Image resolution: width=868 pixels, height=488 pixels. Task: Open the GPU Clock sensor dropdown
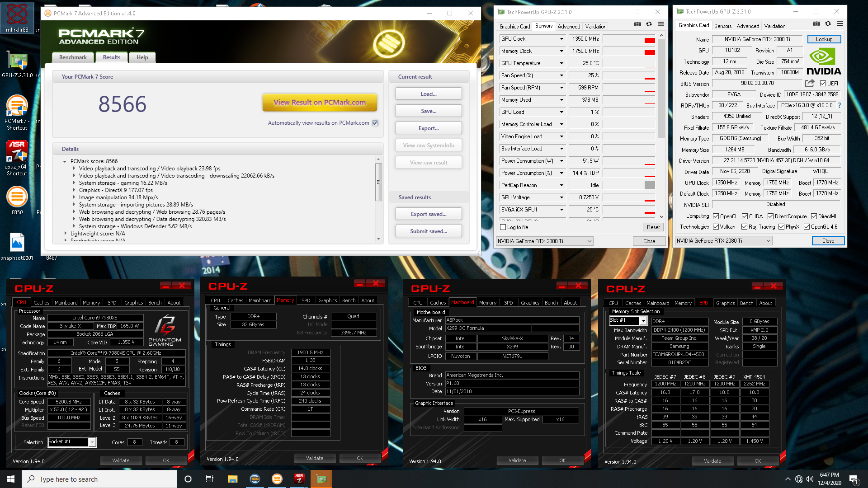[561, 39]
